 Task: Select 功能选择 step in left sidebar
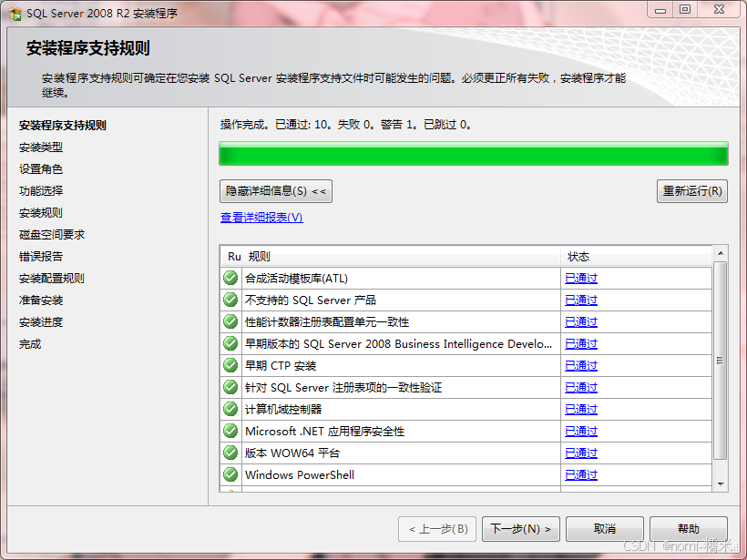click(x=41, y=191)
